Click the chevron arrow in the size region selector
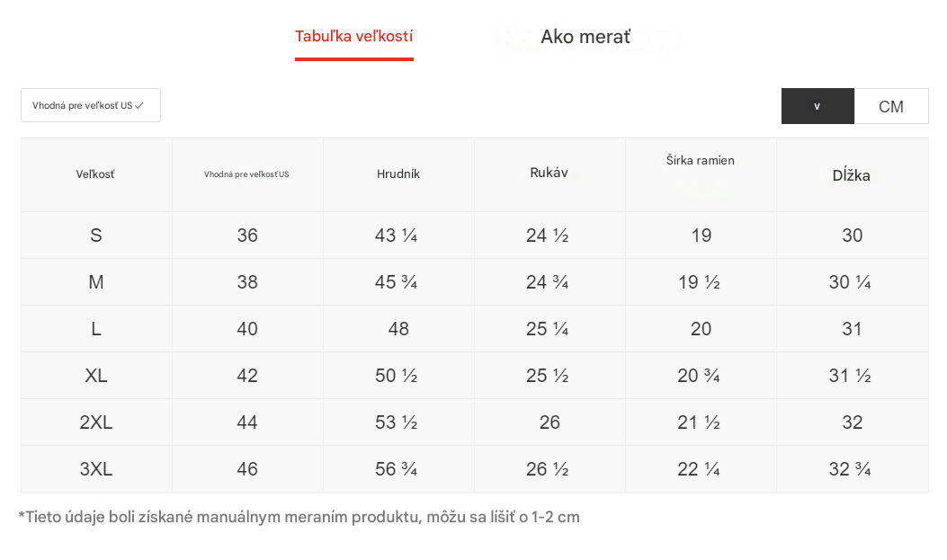This screenshot has width=947, height=560. click(139, 105)
